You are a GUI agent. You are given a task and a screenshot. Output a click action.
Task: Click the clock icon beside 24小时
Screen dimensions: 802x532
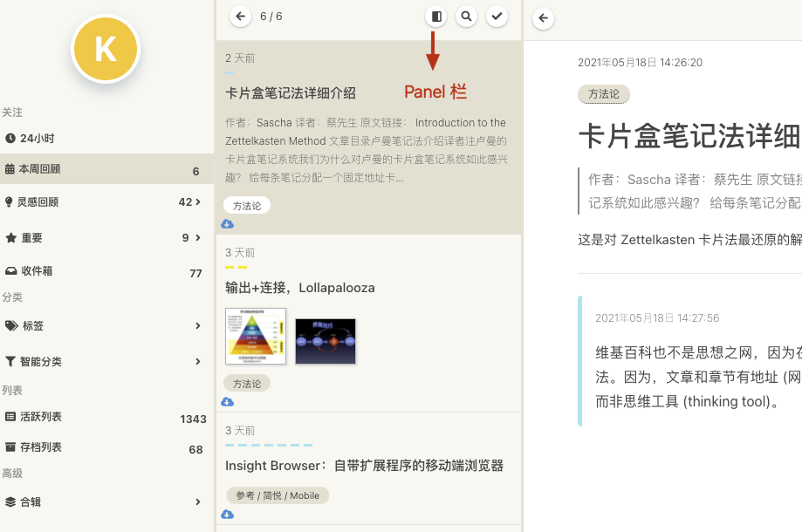(x=10, y=138)
